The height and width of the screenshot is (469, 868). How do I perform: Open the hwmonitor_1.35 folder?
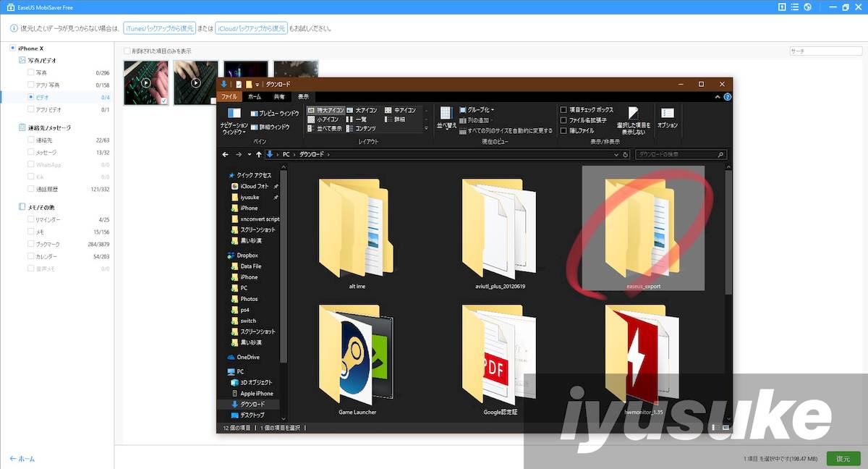coord(643,359)
